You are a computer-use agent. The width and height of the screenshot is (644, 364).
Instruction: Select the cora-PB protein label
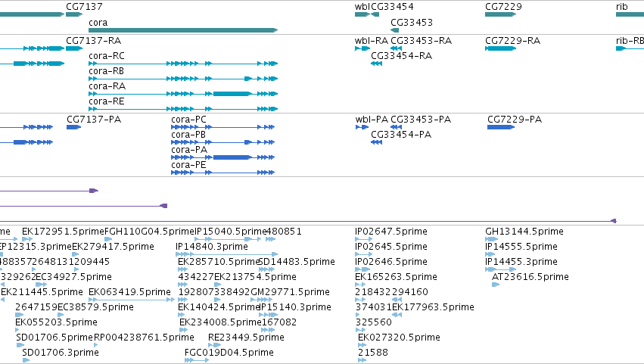coord(188,135)
